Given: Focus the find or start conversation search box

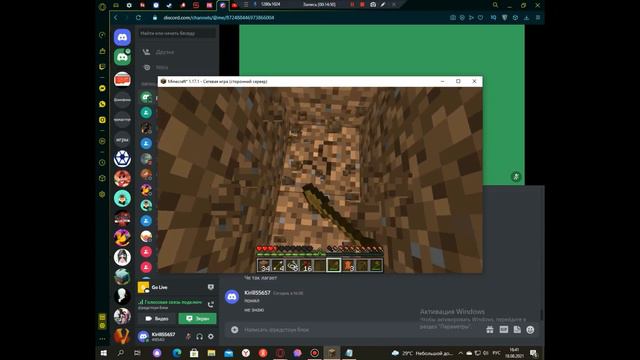Looking at the screenshot, I should [177, 33].
